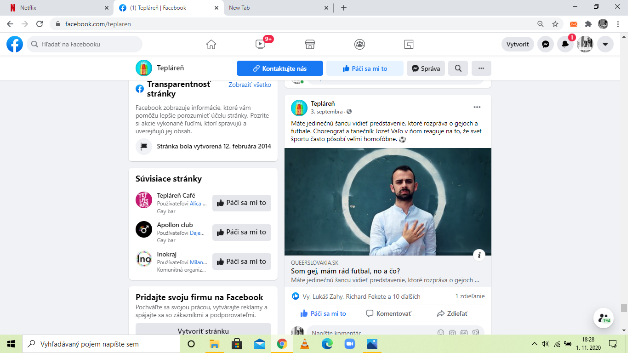
Task: Open Facebook Watch video icon
Action: pos(260,44)
